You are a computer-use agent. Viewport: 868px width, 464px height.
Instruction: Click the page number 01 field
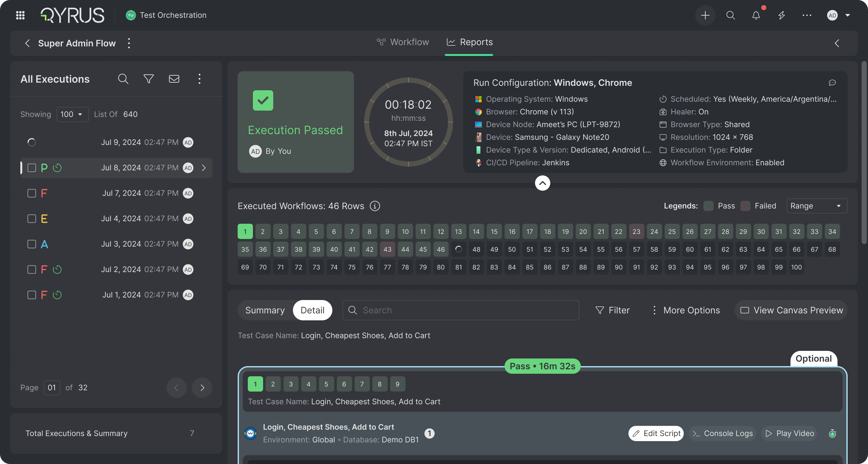(x=52, y=387)
